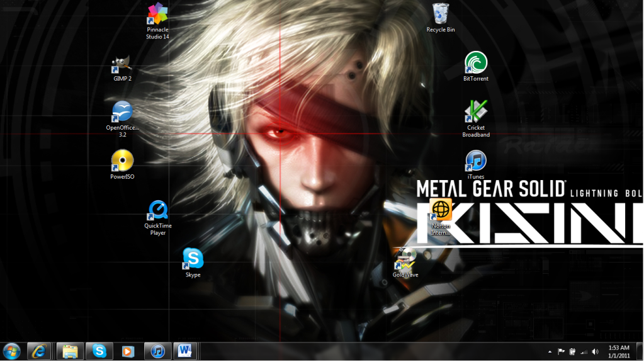This screenshot has height=362, width=644.
Task: Click the PowerISO disc icon
Action: point(122,164)
